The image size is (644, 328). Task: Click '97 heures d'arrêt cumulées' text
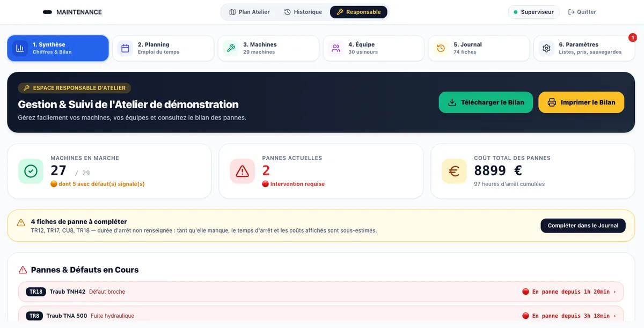(x=509, y=184)
